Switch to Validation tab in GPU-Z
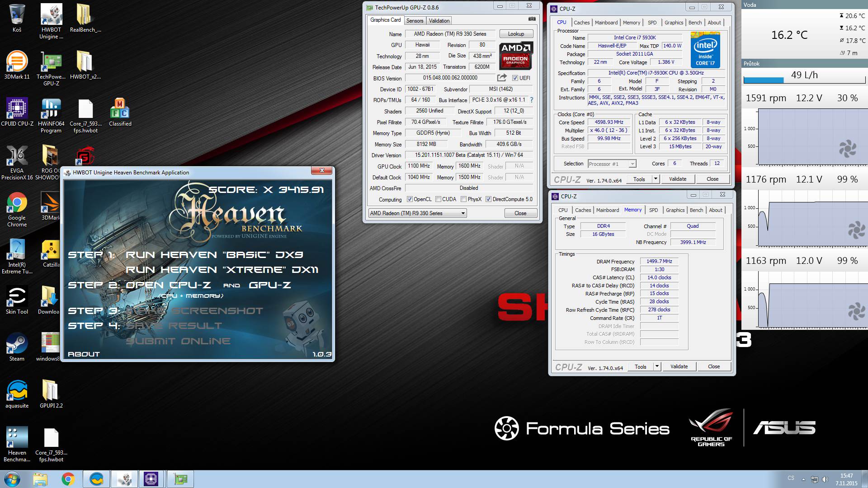The height and width of the screenshot is (488, 868). click(439, 21)
